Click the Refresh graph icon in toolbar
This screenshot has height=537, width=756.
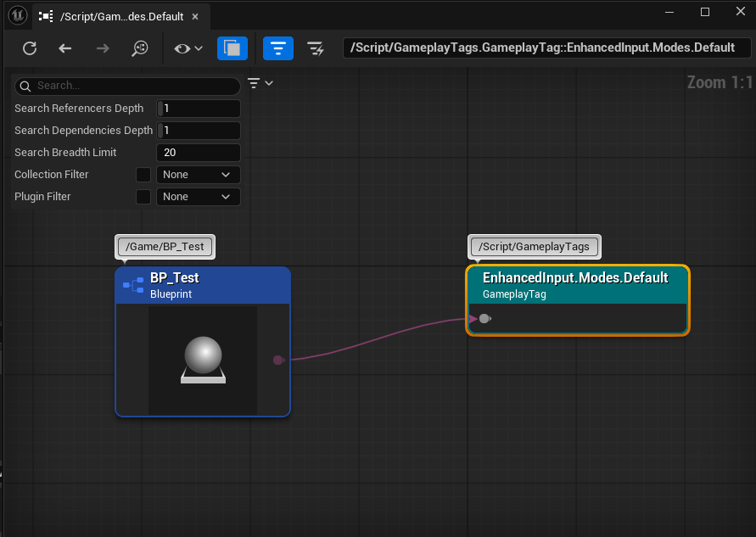[x=30, y=48]
